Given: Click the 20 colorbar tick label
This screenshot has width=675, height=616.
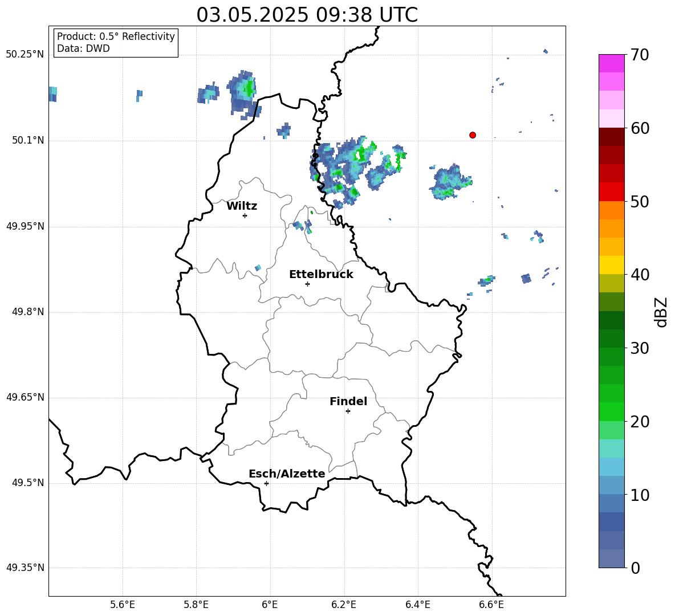Looking at the screenshot, I should (x=640, y=421).
